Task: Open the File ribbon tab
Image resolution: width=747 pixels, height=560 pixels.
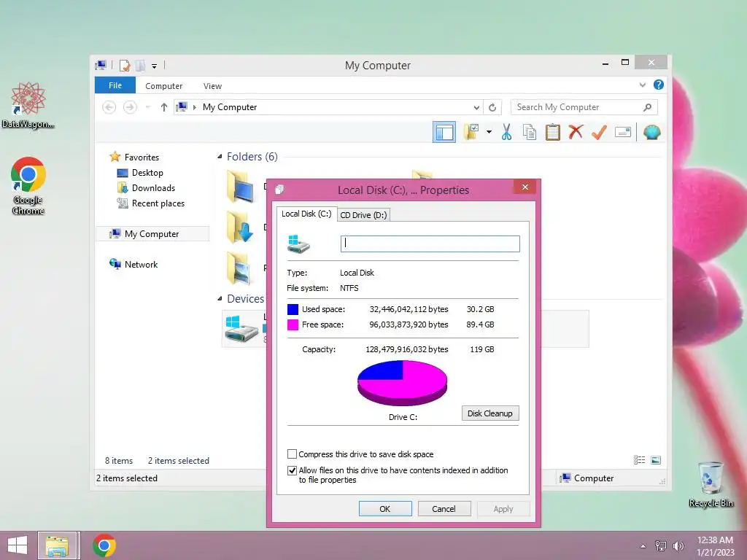Action: click(x=115, y=85)
